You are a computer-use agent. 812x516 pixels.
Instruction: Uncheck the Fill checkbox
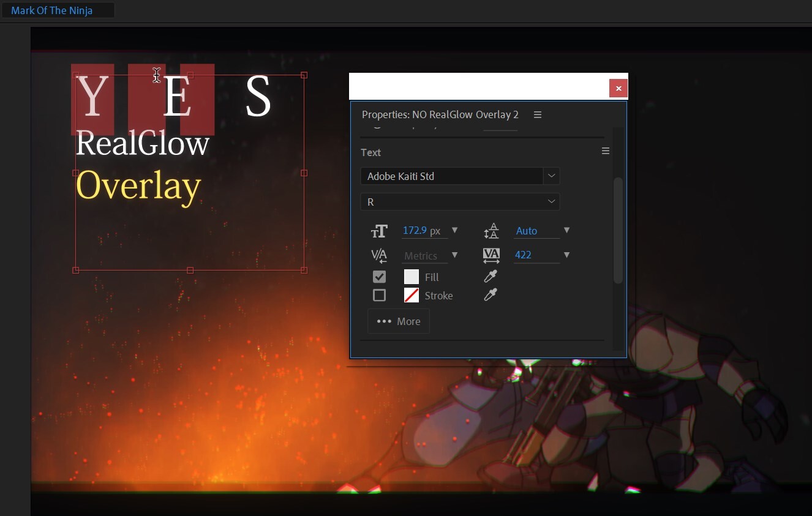[380, 277]
